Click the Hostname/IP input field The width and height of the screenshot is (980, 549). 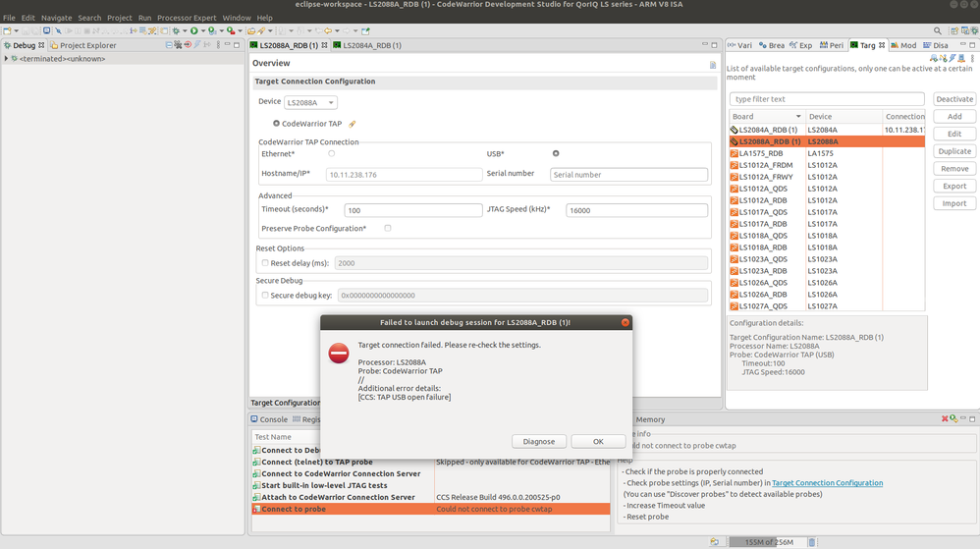click(x=404, y=175)
